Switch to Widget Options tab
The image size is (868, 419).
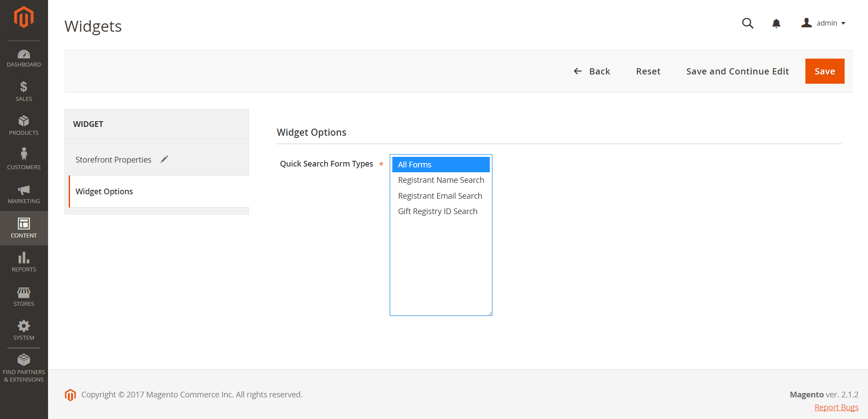(159, 191)
